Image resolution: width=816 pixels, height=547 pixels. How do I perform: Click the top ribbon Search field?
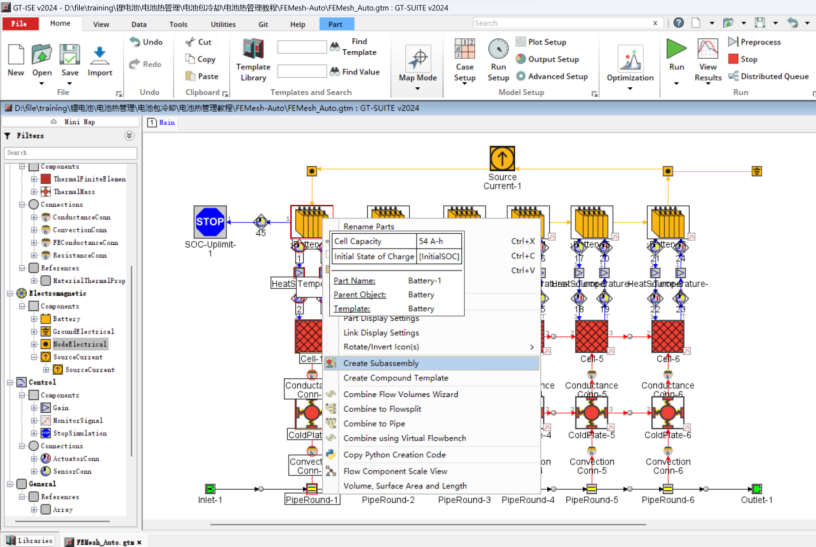(x=567, y=23)
